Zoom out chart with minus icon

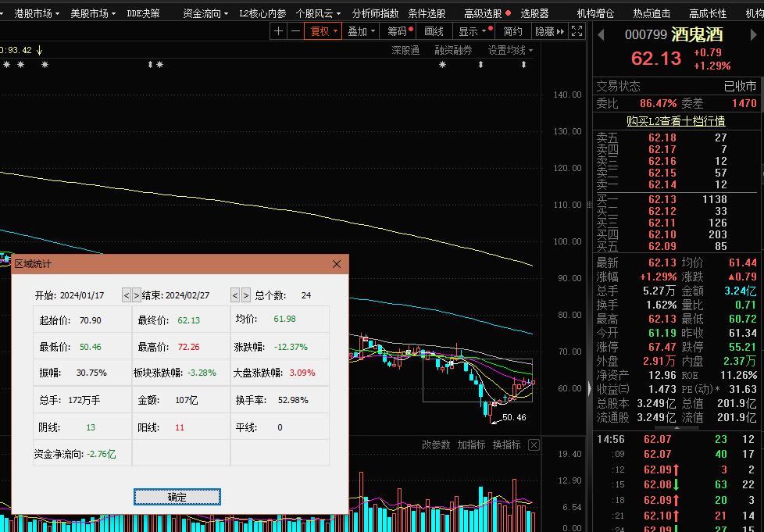pyautogui.click(x=295, y=31)
